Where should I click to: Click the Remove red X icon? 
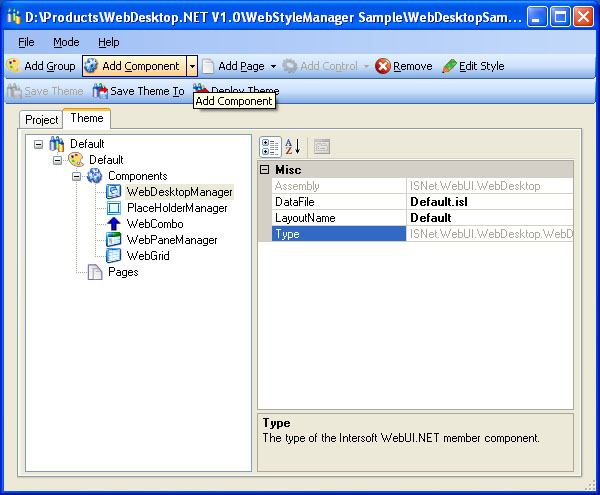[382, 66]
